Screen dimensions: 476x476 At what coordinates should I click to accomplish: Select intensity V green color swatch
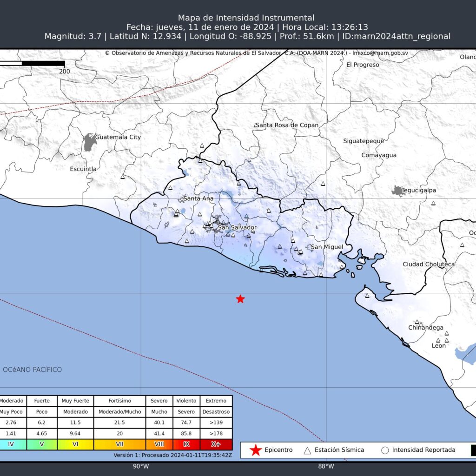click(41, 445)
